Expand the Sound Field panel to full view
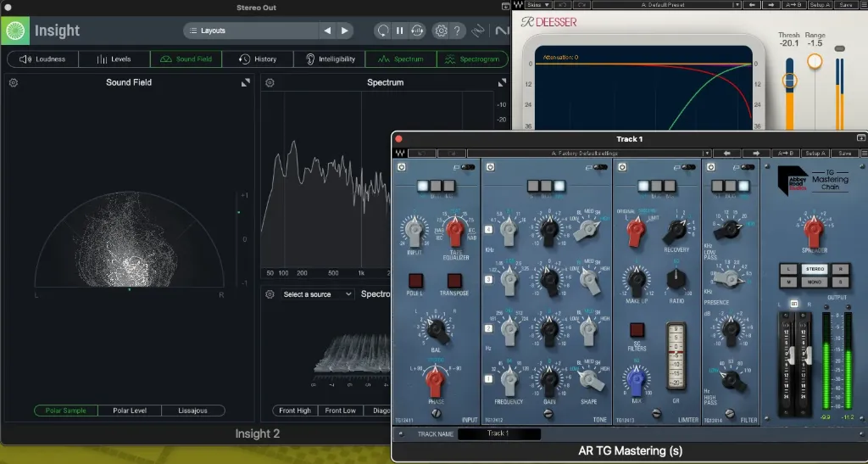Viewport: 868px width, 464px height. tap(245, 82)
